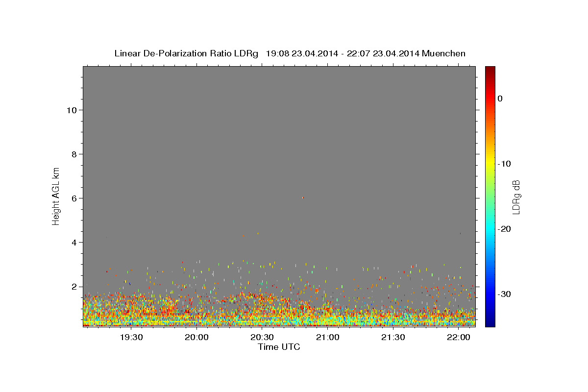Select the 20:00 time tick label
Image resolution: width=588 pixels, height=392 pixels.
point(197,337)
